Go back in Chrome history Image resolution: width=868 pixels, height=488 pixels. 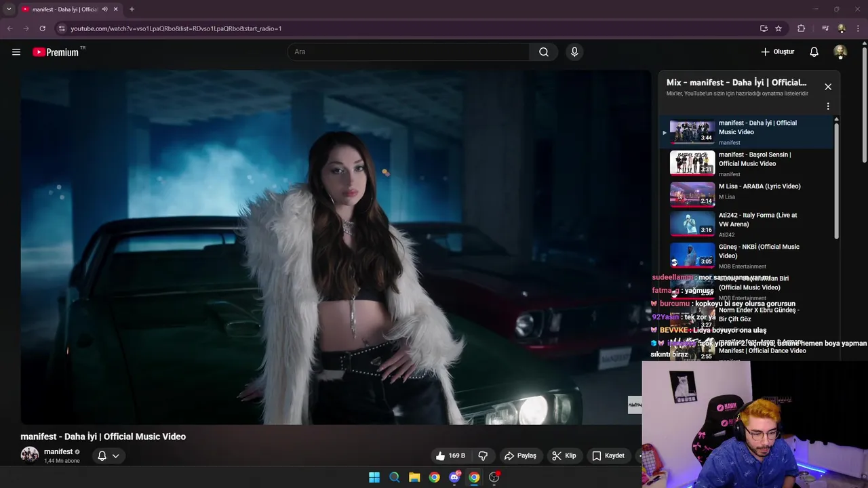coord(9,28)
